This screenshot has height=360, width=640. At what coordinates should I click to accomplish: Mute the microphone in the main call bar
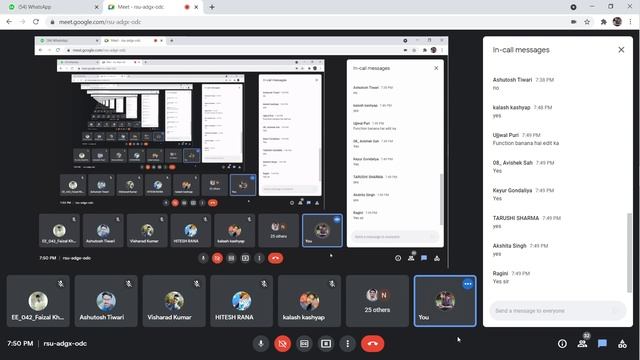pyautogui.click(x=260, y=344)
